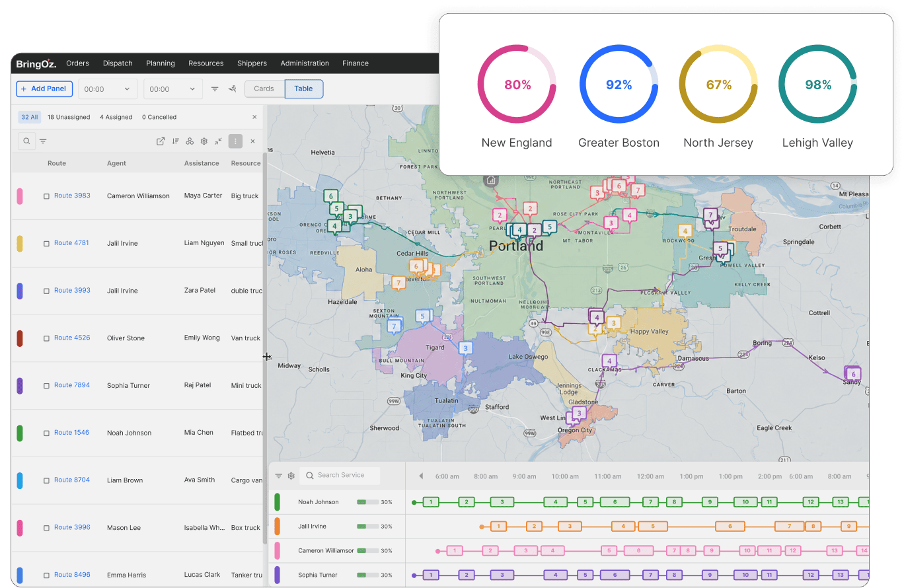Viewport: 904px width, 588px height.
Task: Click purple map marker 4 near Clackamas
Action: tap(610, 361)
